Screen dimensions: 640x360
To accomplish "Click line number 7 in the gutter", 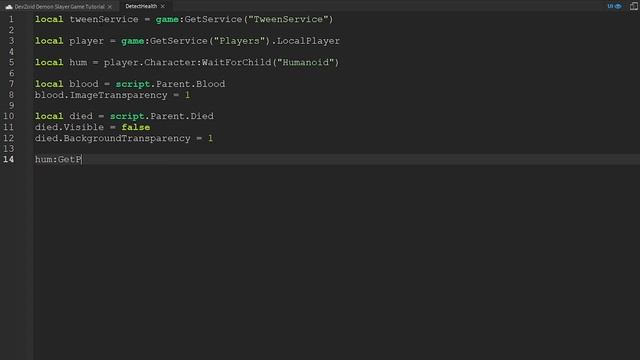I will tap(11, 84).
